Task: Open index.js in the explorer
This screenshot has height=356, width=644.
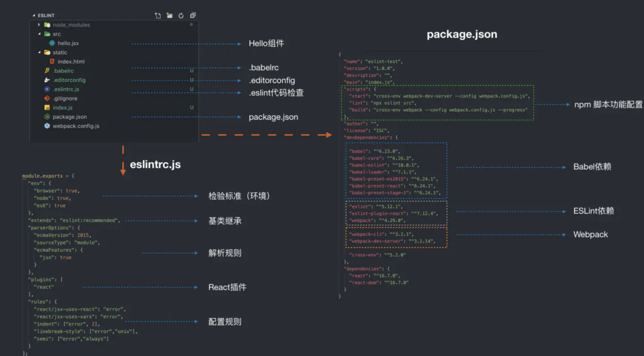Action: [x=62, y=108]
